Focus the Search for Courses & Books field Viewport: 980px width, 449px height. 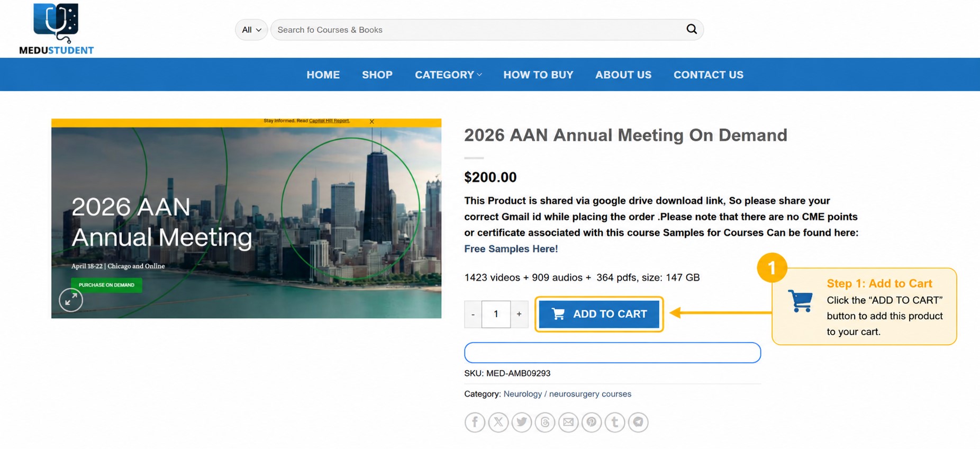click(479, 30)
